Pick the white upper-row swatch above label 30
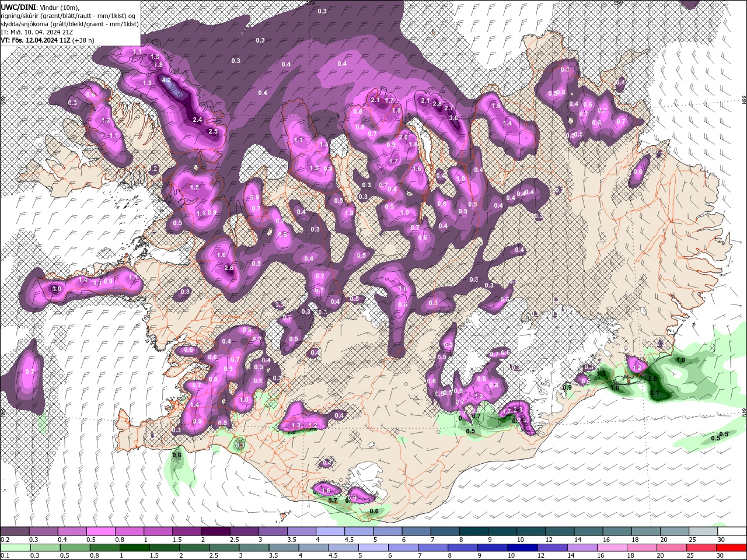 [732, 531]
